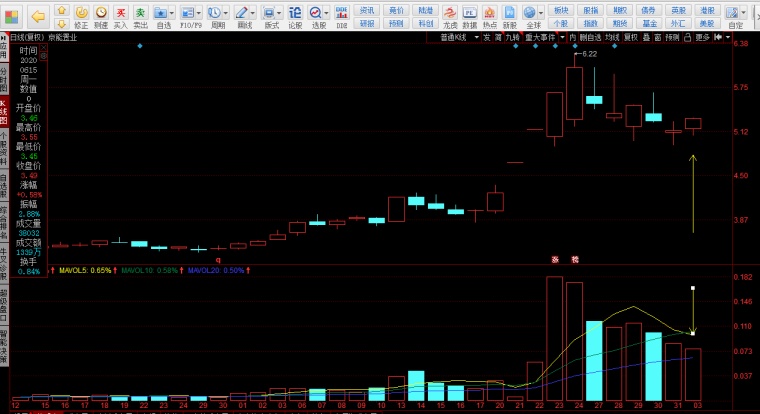This screenshot has width=760, height=414.
Task: Toggle the lock icon in chart toolbar
Action: click(687, 37)
